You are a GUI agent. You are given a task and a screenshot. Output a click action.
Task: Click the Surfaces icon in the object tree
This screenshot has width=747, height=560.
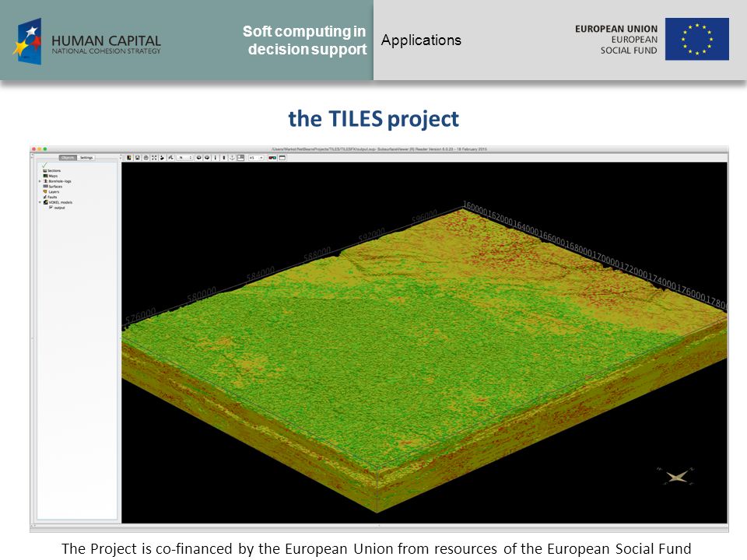(45, 186)
